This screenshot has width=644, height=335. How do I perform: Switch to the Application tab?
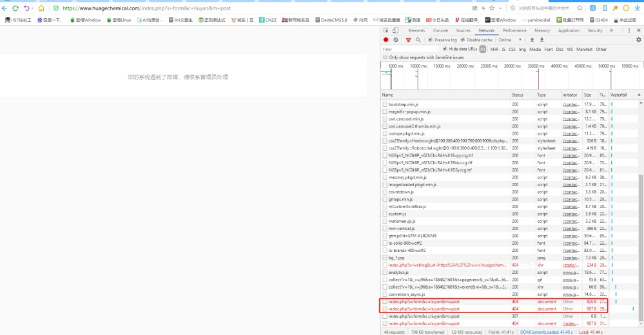(x=569, y=30)
